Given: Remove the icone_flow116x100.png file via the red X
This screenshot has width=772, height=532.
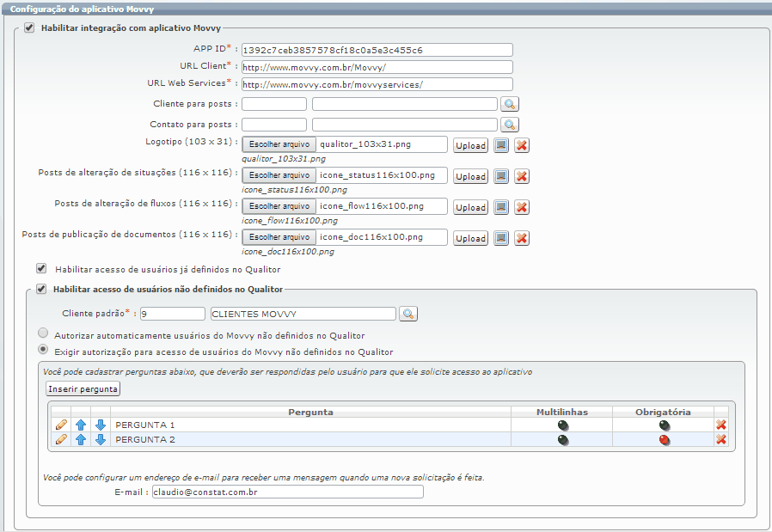Looking at the screenshot, I should [522, 207].
